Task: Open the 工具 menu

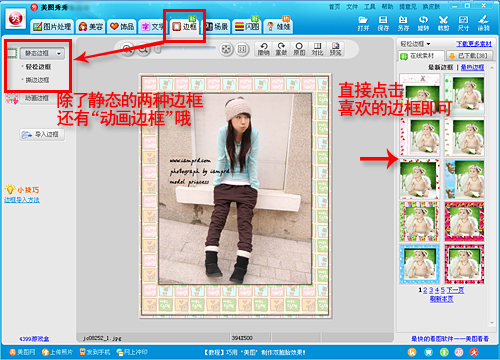Action: click(x=370, y=7)
